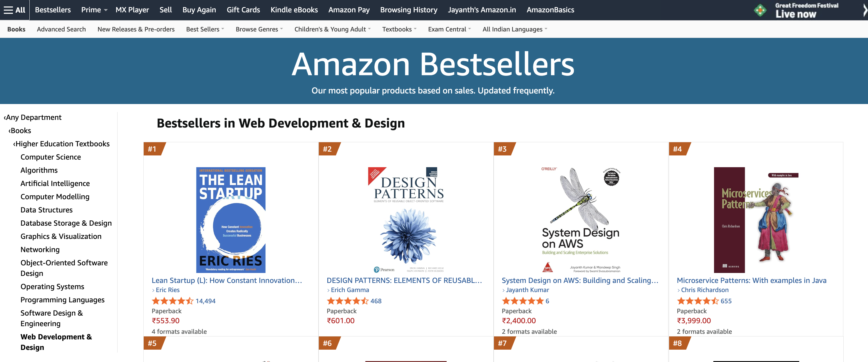The width and height of the screenshot is (868, 362).
Task: View author Jayanth Kumar
Action: 527,290
